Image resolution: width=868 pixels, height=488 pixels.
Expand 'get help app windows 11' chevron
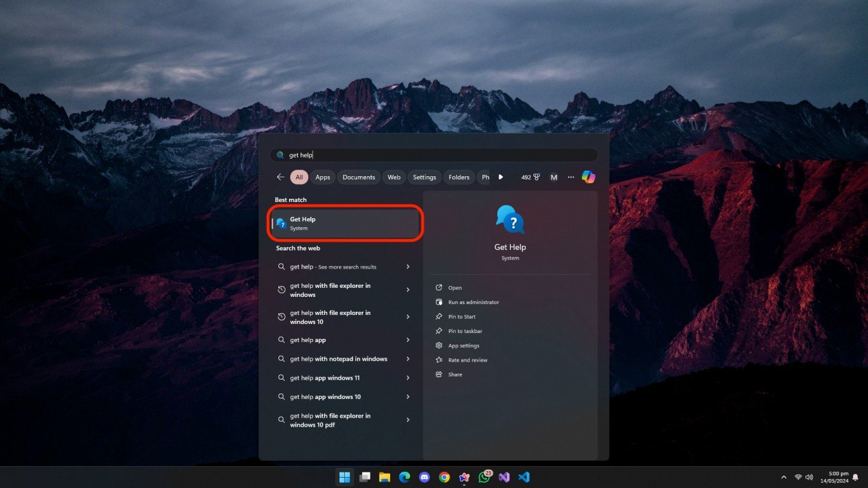408,378
